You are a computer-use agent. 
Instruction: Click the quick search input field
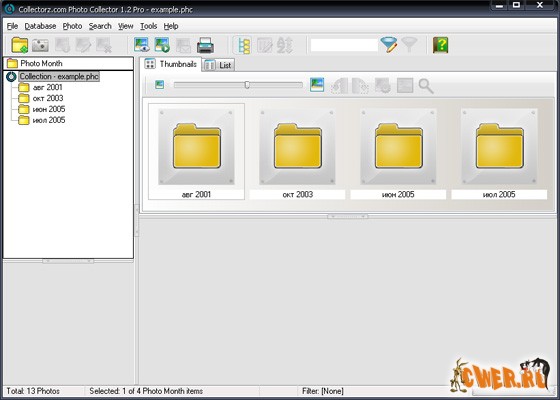point(344,45)
